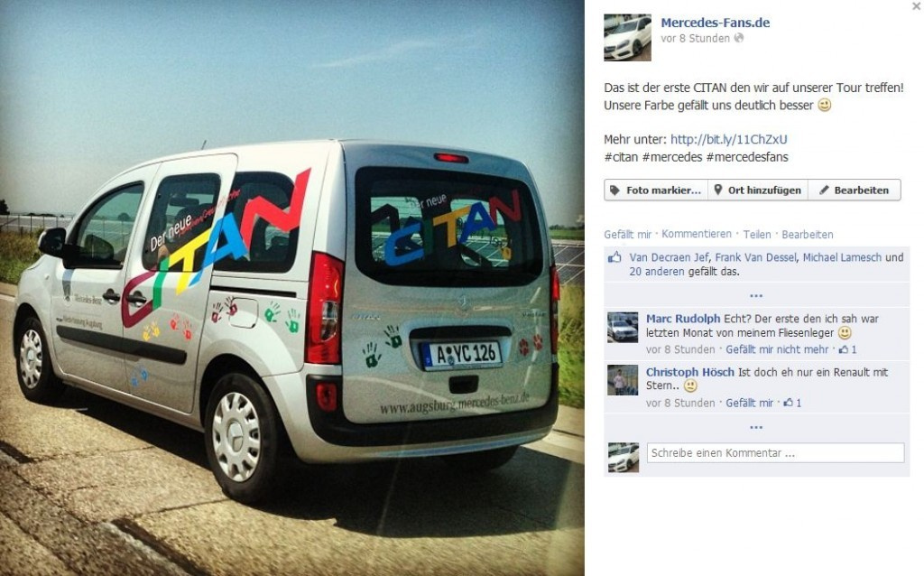
Task: Click the Ort hinzufügen location button
Action: pyautogui.click(x=758, y=190)
